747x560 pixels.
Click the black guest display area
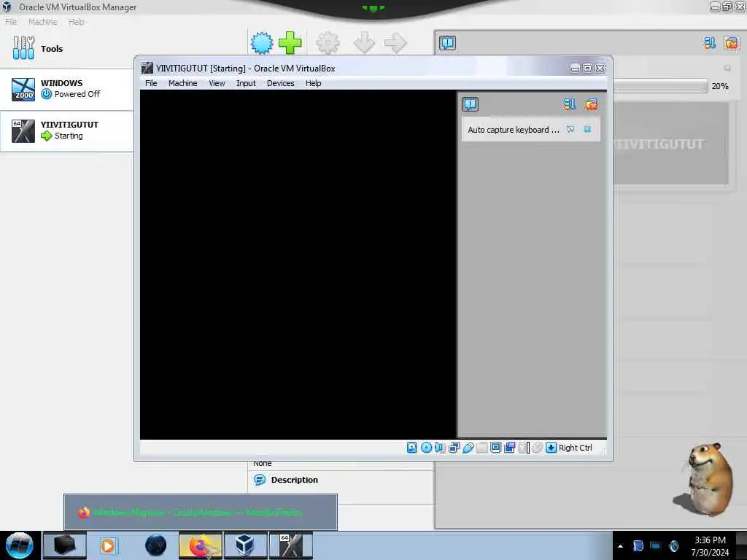[298, 264]
